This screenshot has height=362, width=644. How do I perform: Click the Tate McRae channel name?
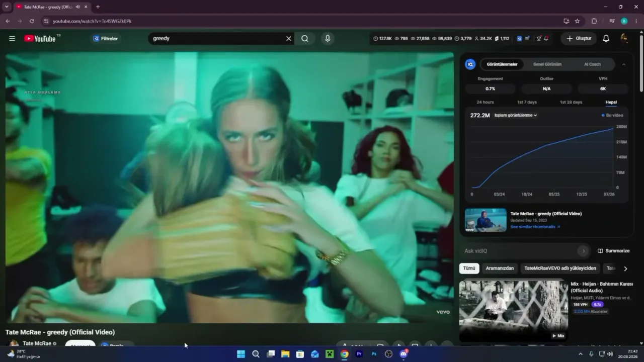pos(37,343)
